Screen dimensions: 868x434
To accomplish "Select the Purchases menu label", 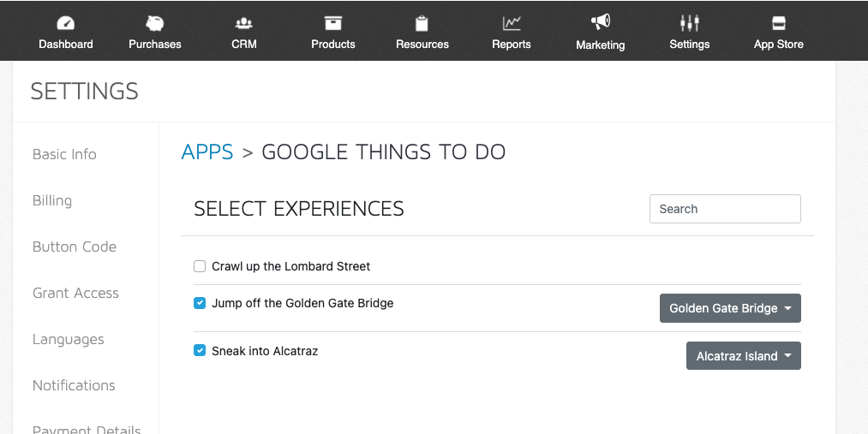I will click(154, 45).
